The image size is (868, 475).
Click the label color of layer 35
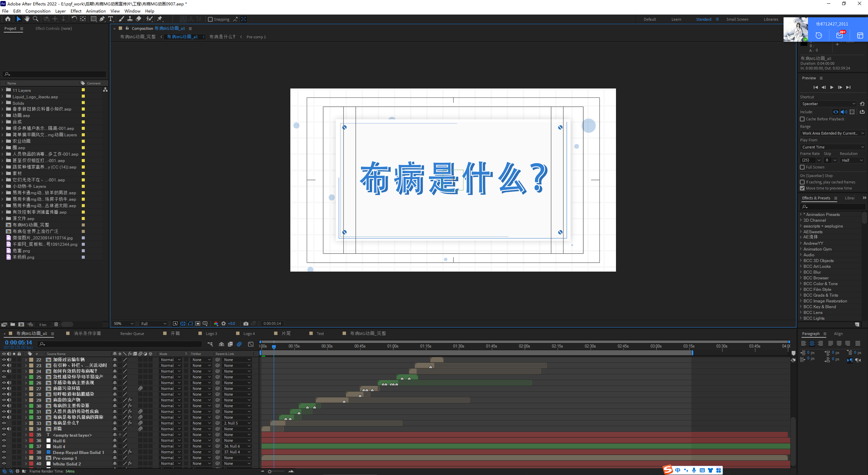[31, 435]
